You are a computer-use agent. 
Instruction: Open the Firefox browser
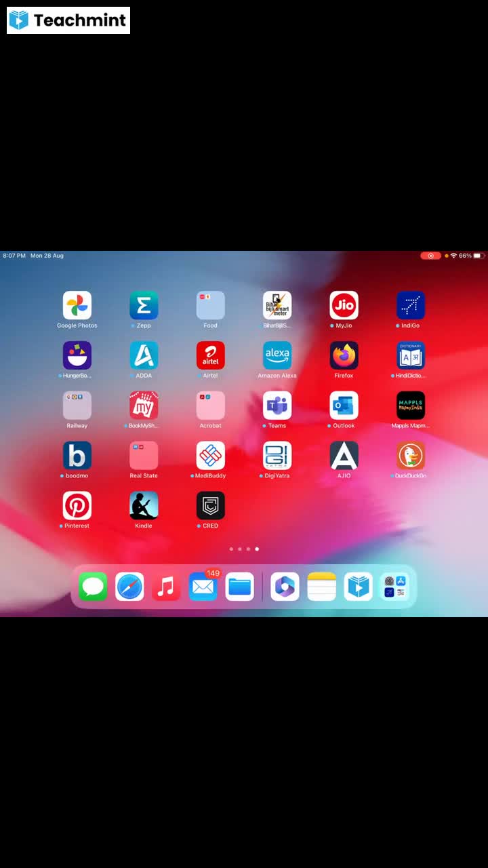point(344,355)
